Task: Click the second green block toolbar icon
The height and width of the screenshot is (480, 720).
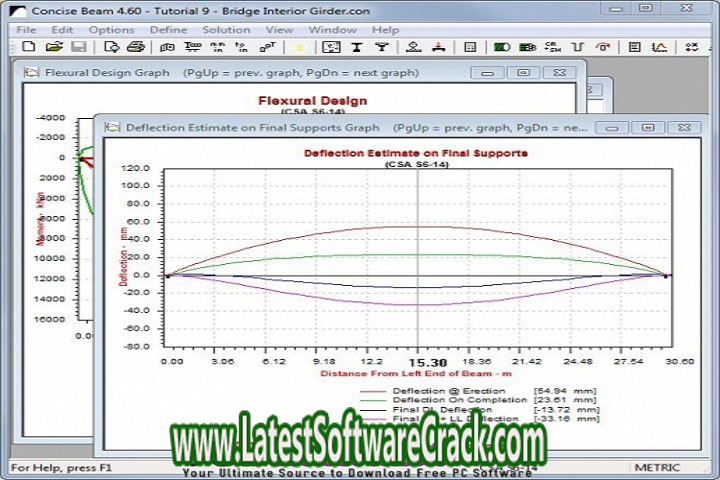Action: point(527,47)
